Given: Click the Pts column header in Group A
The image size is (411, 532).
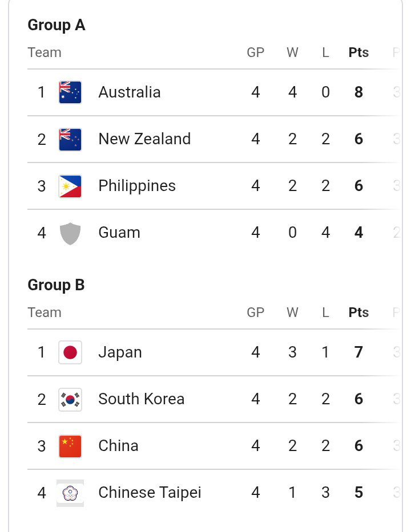Looking at the screenshot, I should (x=358, y=52).
